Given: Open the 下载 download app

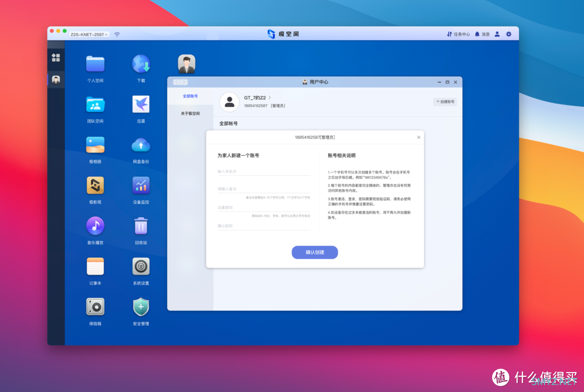Looking at the screenshot, I should (141, 64).
